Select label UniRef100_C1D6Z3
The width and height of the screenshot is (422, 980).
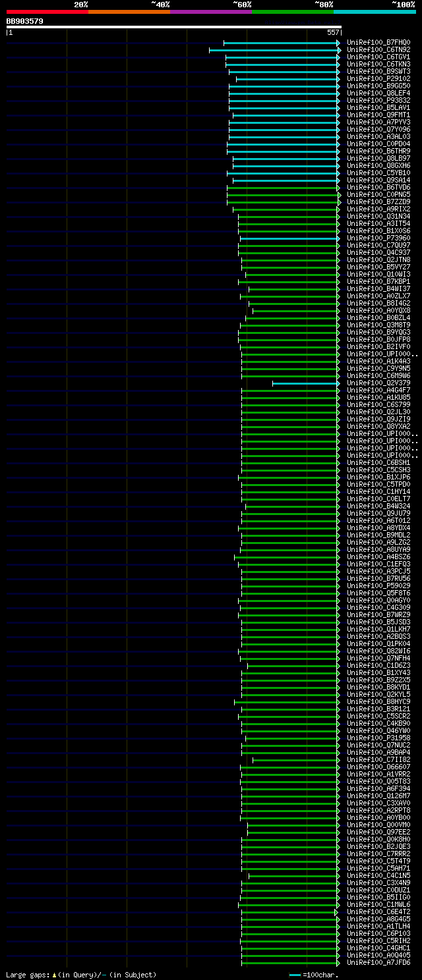point(378,665)
